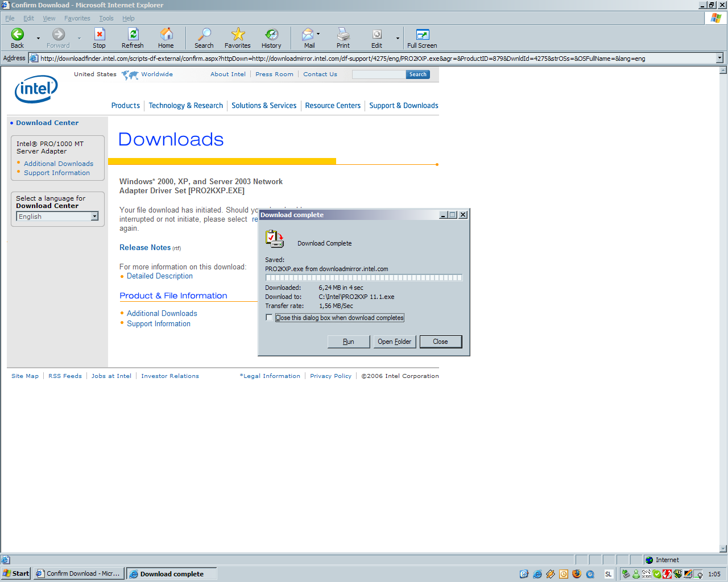Expand the Edit button dropdown arrow
This screenshot has height=582, width=728.
398,38
